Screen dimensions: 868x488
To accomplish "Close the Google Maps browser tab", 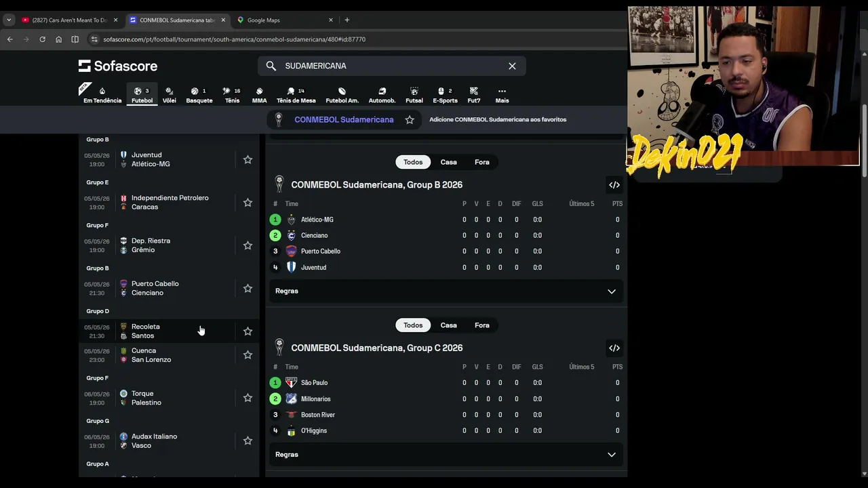I will coord(331,20).
